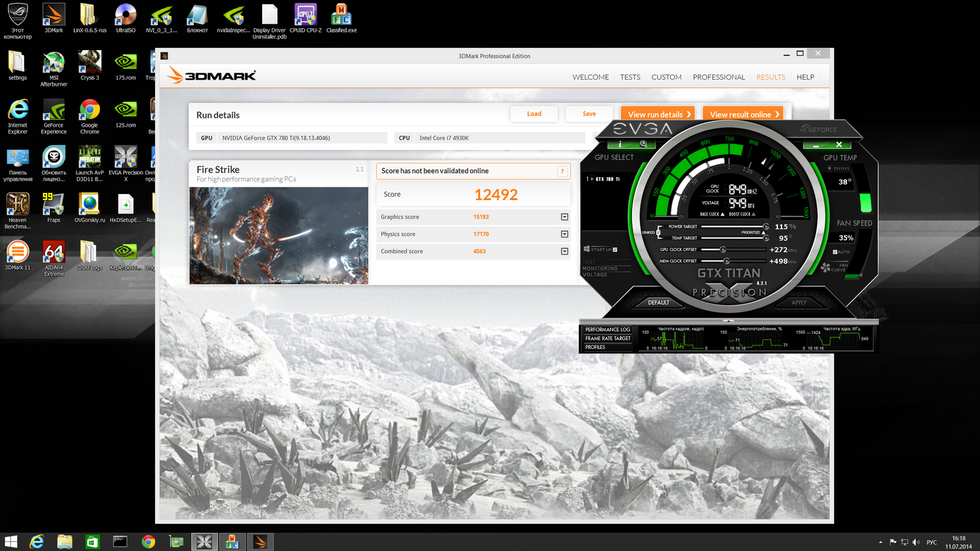Open EVGA Precision settings search icon
The width and height of the screenshot is (980, 551).
(643, 144)
